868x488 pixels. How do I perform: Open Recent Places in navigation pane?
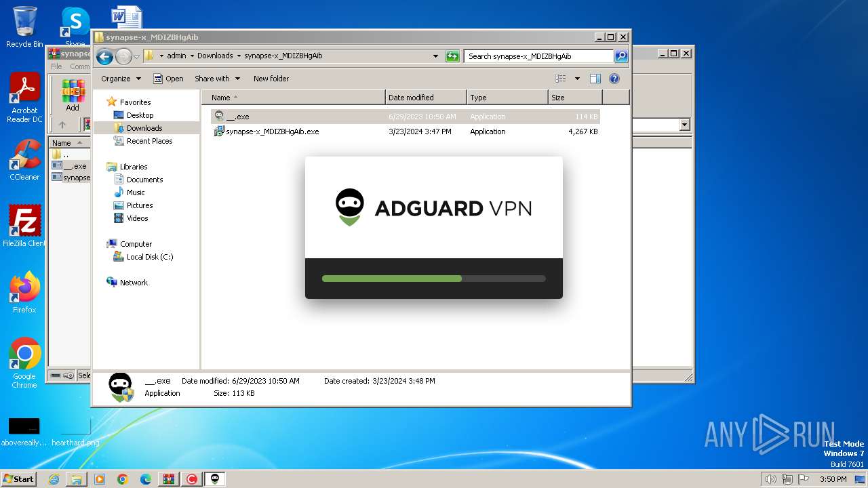149,141
